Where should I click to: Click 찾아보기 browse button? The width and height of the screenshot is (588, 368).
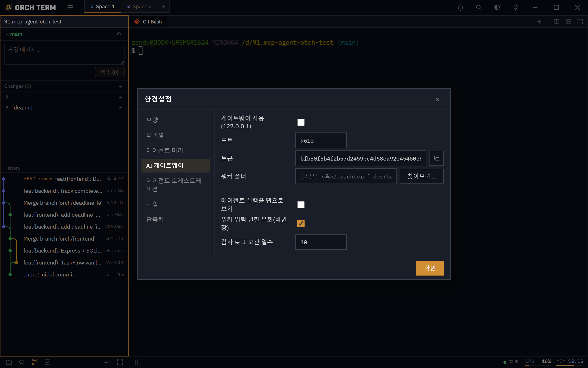(x=421, y=176)
